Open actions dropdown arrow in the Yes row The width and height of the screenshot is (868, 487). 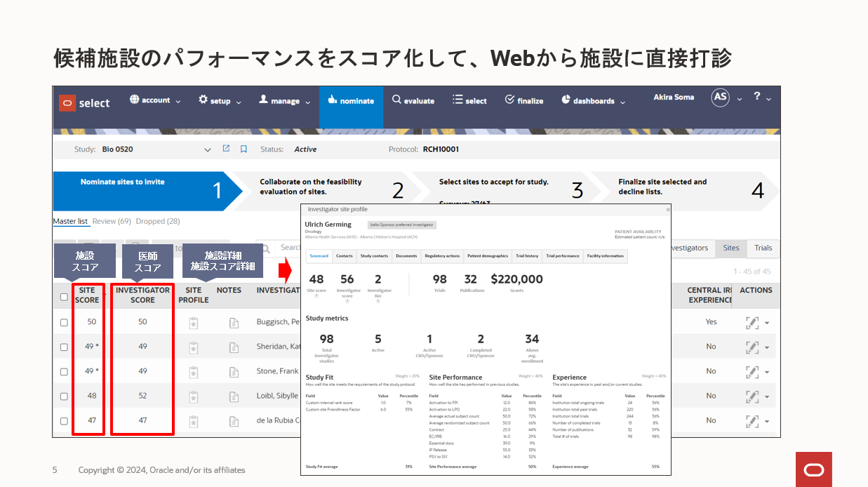pyautogui.click(x=767, y=323)
